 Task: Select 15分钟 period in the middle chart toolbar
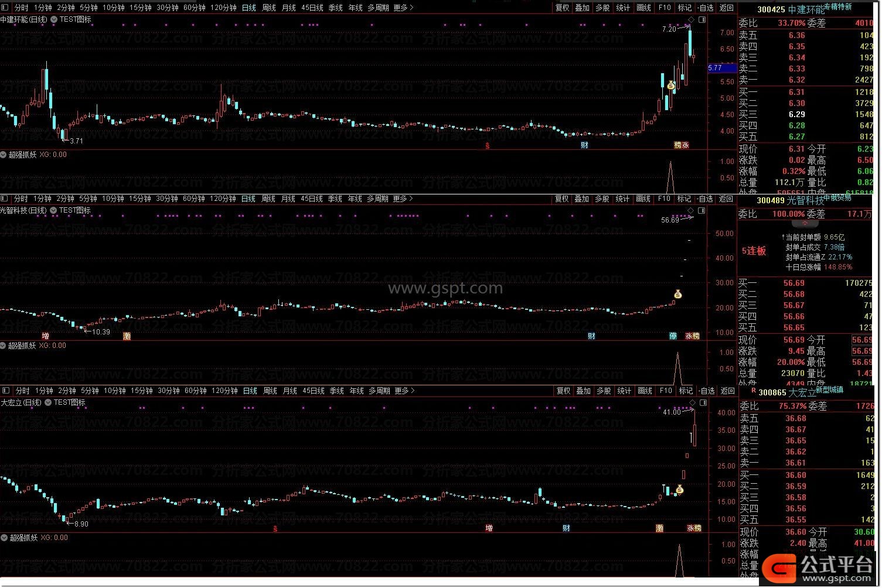[140, 199]
